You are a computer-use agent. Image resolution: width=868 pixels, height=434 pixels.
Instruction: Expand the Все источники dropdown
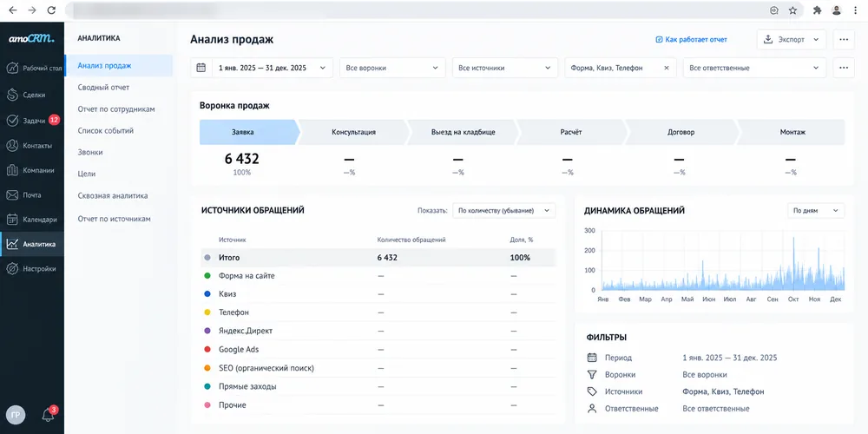coord(505,68)
